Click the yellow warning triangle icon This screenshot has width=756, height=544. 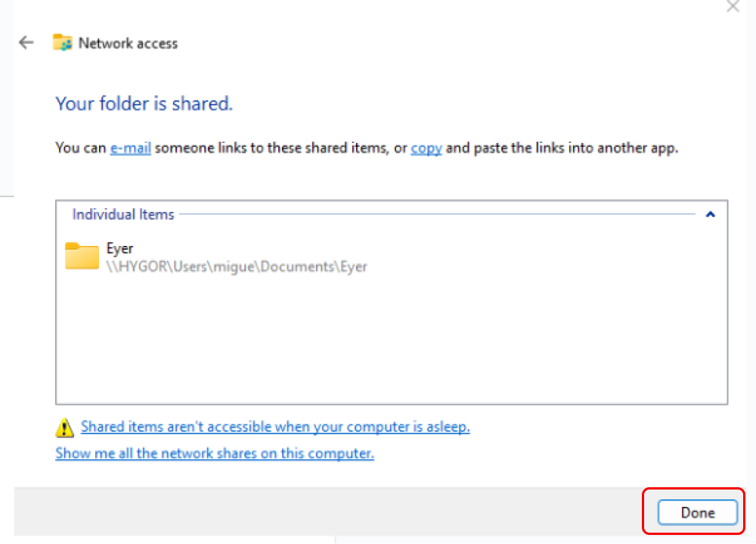64,427
